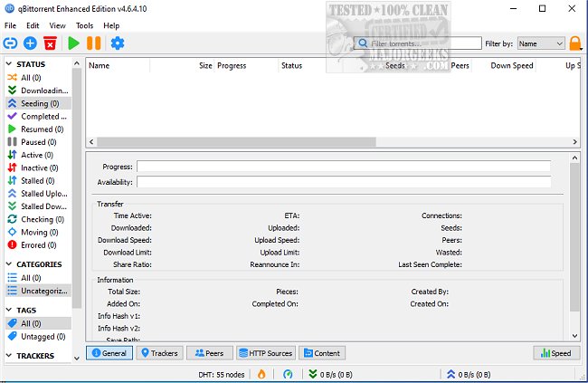588x383 pixels.
Task: Open the Edit menu
Action: [33, 25]
